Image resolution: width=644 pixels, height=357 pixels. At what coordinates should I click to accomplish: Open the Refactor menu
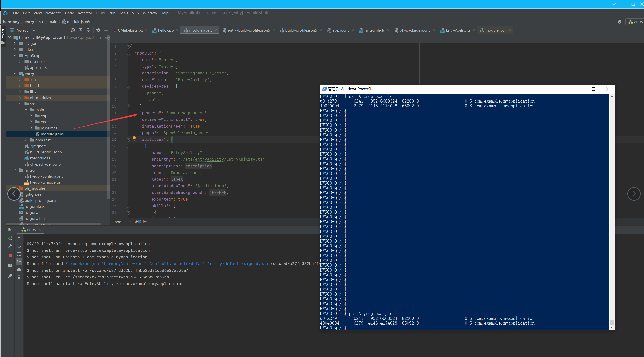tap(85, 13)
